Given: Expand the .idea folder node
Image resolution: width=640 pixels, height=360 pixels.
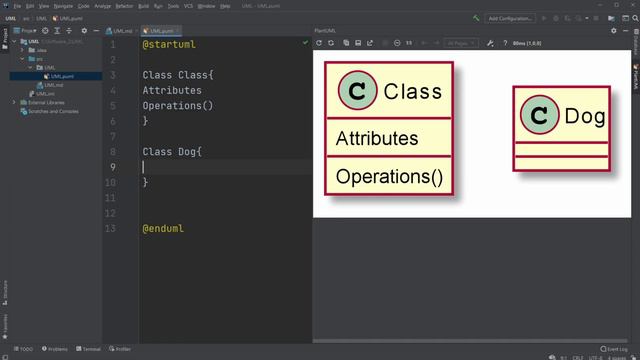Looking at the screenshot, I should [x=22, y=50].
